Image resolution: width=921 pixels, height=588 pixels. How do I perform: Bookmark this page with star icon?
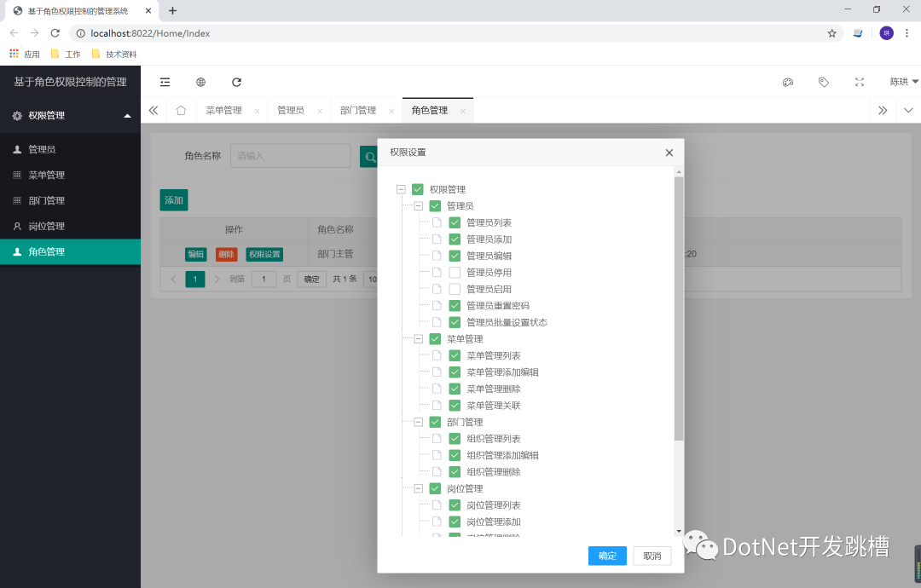click(x=831, y=33)
